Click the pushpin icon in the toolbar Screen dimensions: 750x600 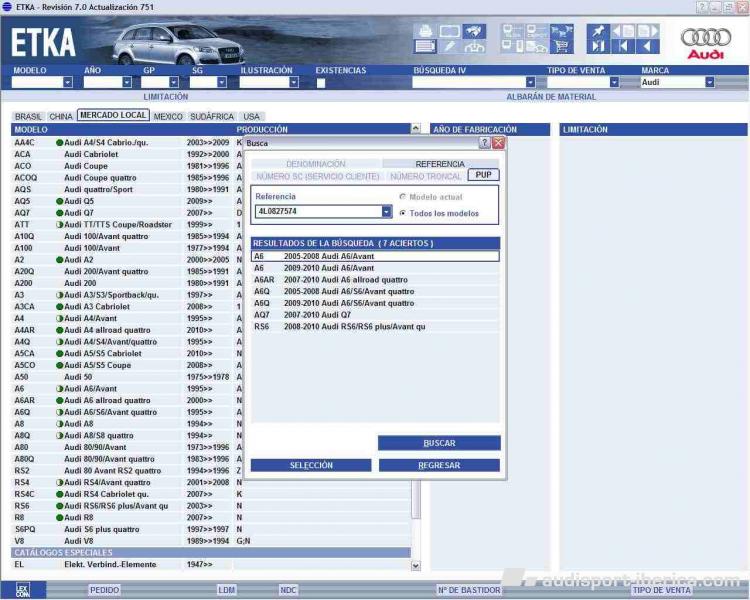[x=598, y=31]
